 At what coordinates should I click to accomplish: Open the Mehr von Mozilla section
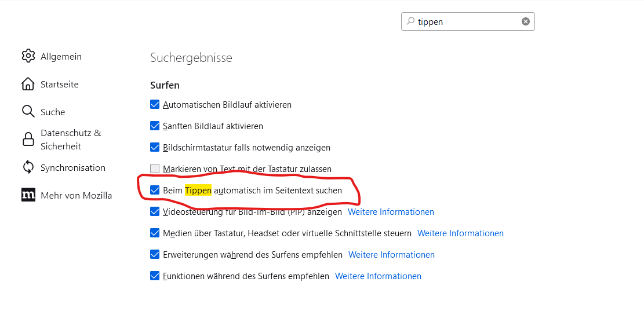pyautogui.click(x=76, y=195)
